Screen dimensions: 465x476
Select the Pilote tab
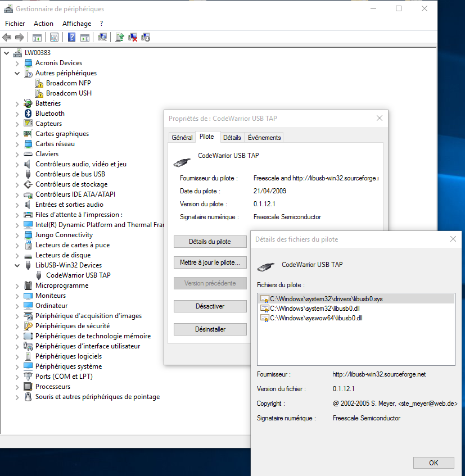click(207, 137)
